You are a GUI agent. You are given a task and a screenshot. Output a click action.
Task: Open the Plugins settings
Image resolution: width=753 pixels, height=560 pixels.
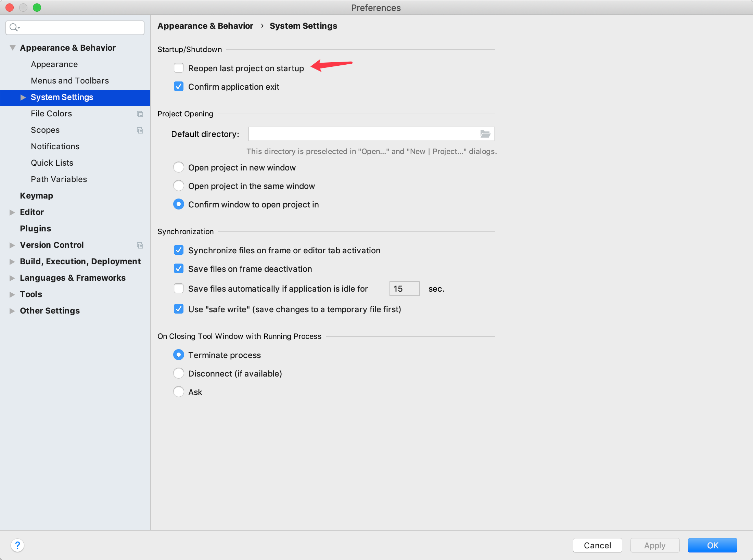36,229
